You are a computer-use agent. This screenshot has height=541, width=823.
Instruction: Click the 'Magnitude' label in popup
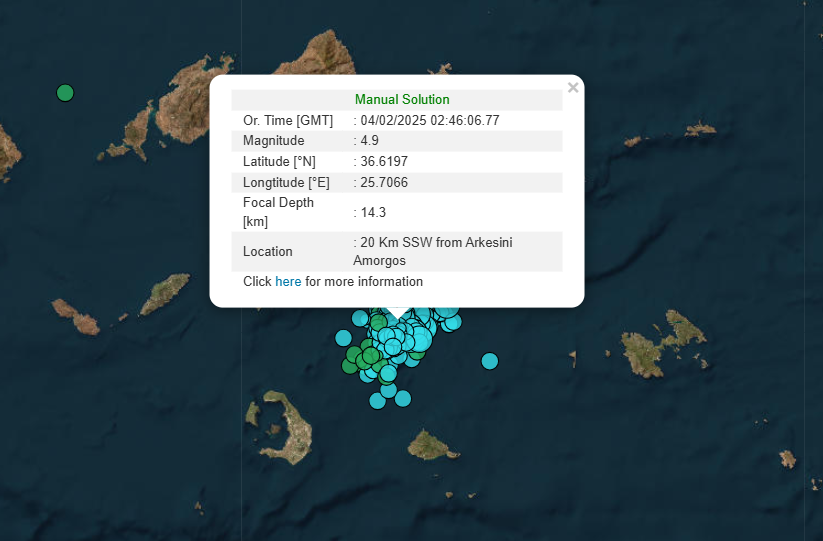point(273,141)
